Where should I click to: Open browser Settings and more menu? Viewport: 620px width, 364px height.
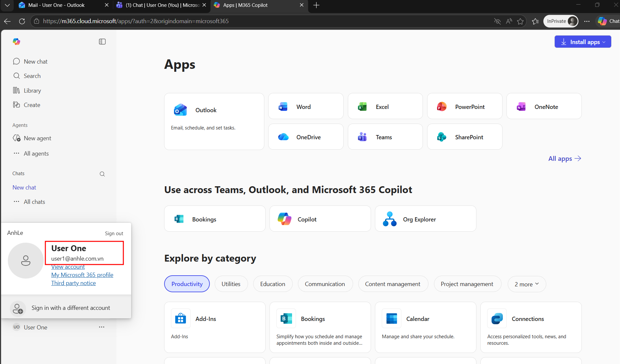[x=587, y=21]
